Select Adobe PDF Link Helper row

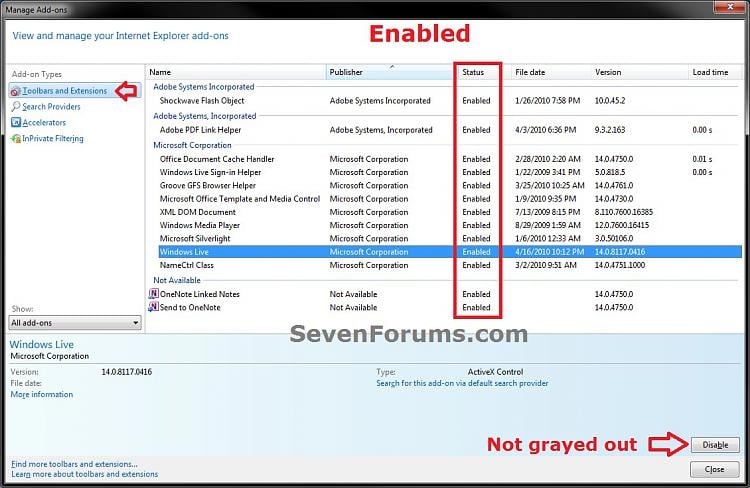coord(450,130)
